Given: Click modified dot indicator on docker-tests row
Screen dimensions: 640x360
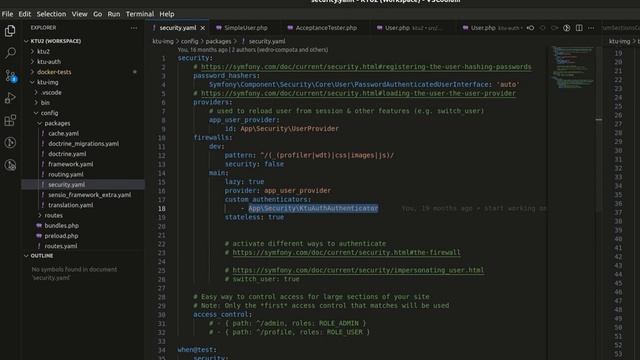Looking at the screenshot, I should click(x=134, y=72).
